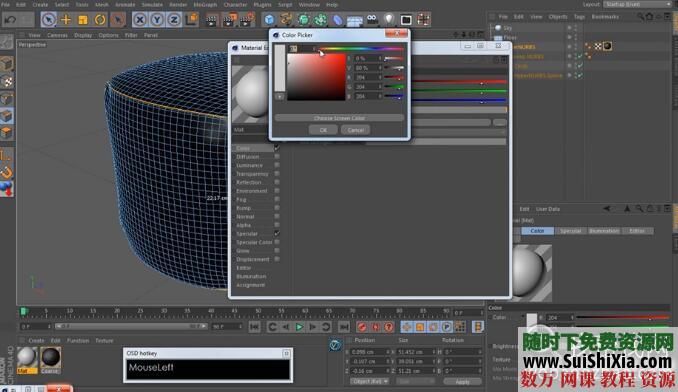This screenshot has height=392, width=678.
Task: Toggle the Y axis lock
Action: (157, 19)
